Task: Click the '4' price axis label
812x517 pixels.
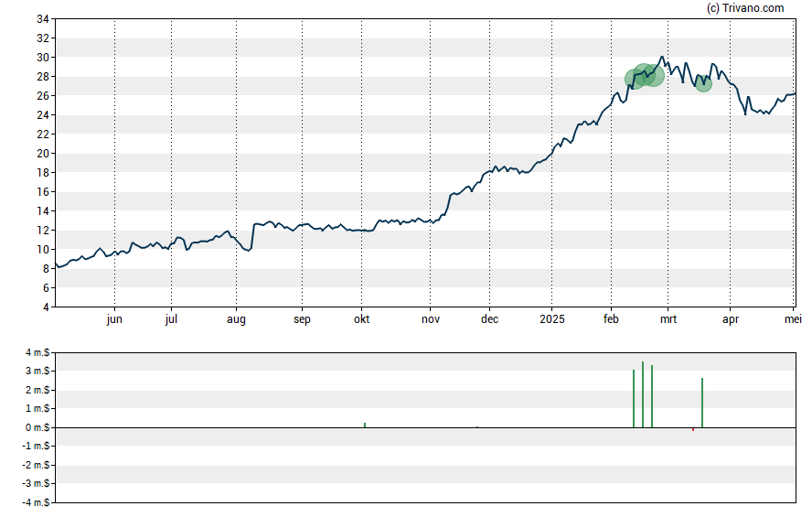Action: (x=46, y=307)
